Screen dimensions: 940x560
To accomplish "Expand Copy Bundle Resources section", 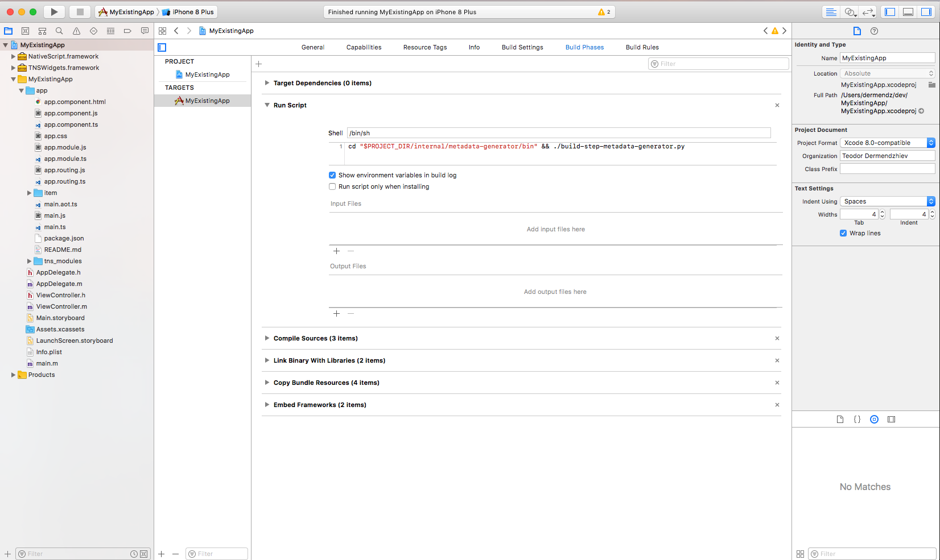I will (267, 383).
